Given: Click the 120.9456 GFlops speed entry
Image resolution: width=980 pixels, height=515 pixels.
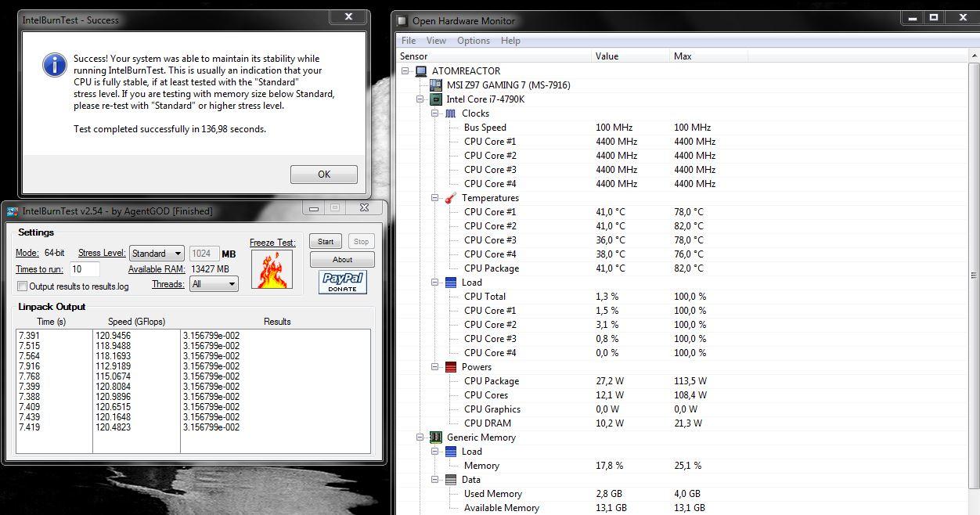Looking at the screenshot, I should 113,336.
